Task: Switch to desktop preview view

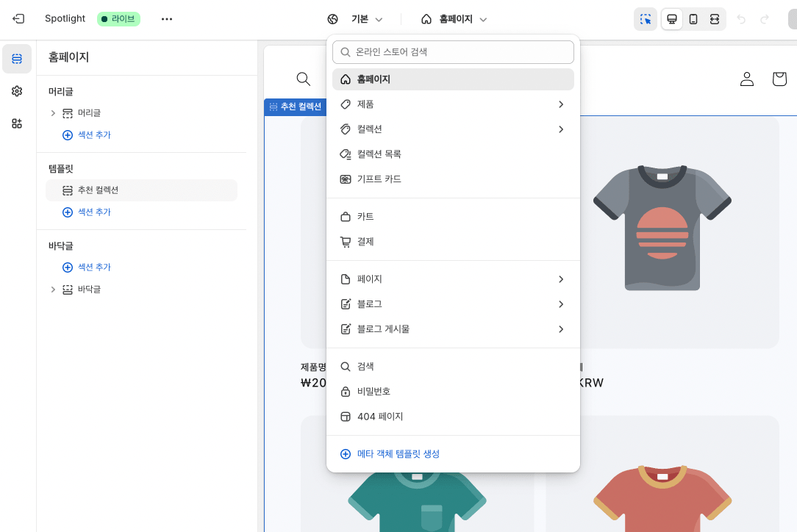Action: click(672, 19)
